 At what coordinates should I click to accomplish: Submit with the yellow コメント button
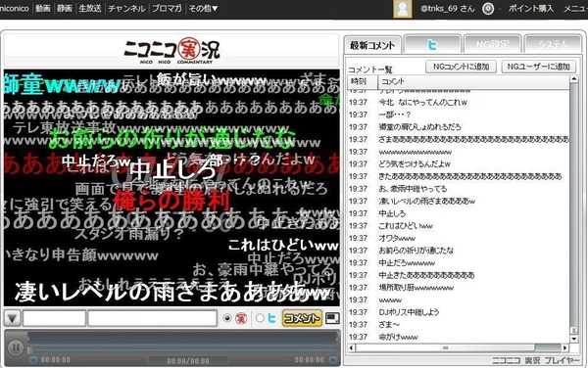tap(302, 318)
